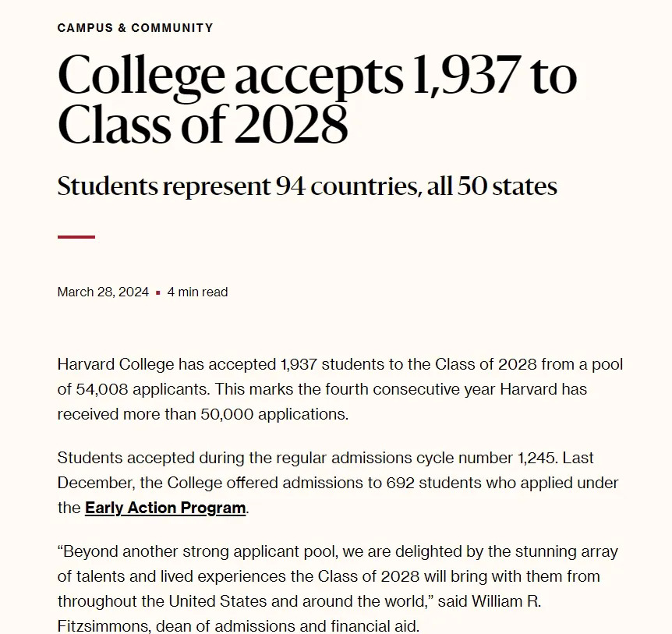Click the March 28, 2024 publication date

tap(103, 292)
